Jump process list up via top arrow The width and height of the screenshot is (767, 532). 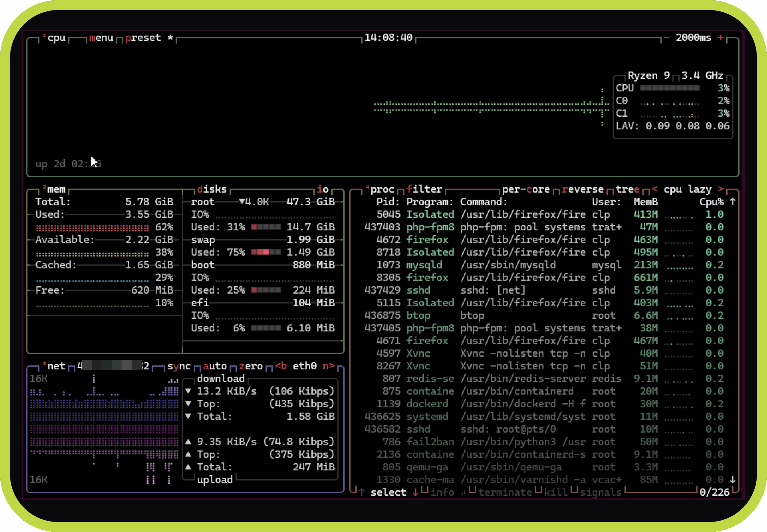point(733,202)
